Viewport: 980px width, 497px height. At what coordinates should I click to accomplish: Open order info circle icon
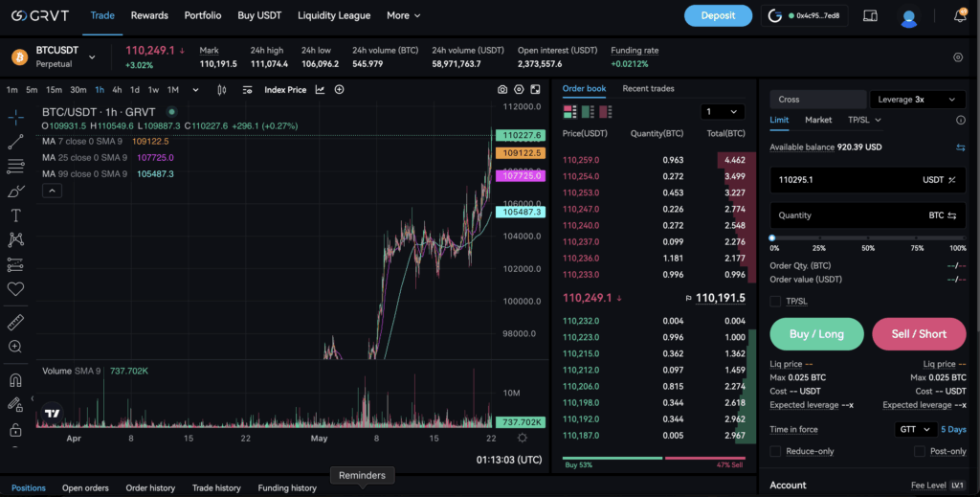[x=961, y=120]
